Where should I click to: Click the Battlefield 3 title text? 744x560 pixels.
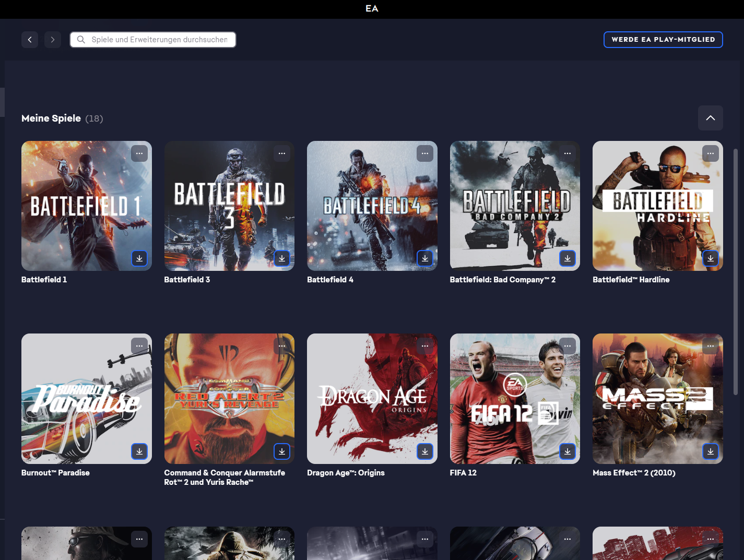point(187,280)
